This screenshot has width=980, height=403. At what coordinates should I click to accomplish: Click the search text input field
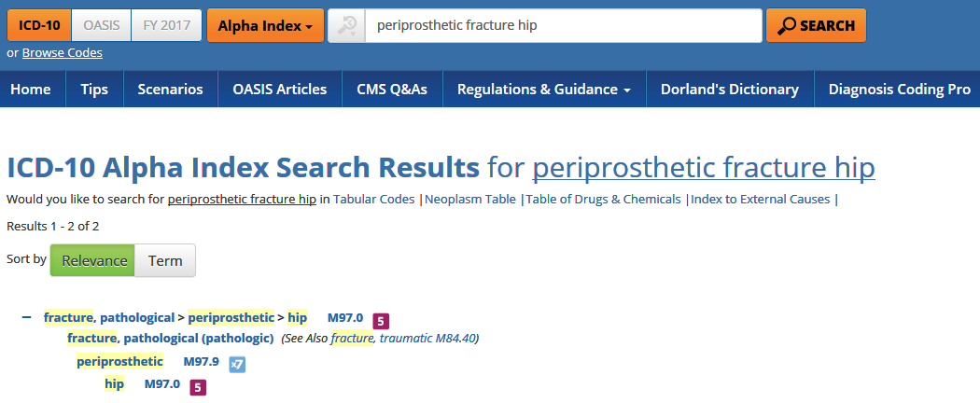(x=563, y=26)
